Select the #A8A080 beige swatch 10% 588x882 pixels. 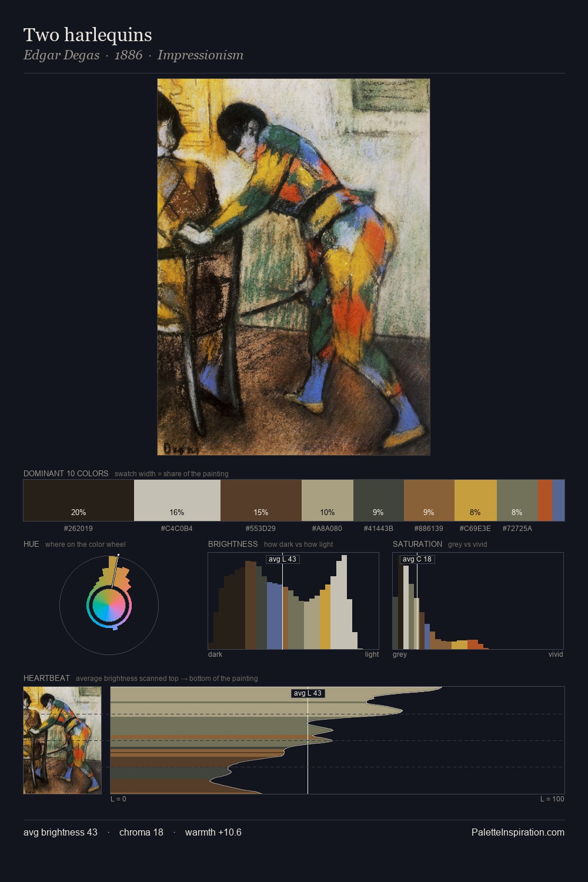[328, 500]
